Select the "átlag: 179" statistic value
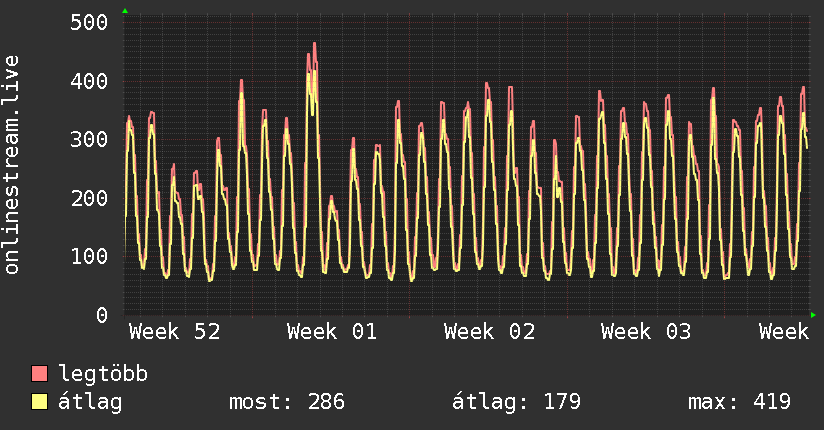The height and width of the screenshot is (430, 824). (516, 403)
